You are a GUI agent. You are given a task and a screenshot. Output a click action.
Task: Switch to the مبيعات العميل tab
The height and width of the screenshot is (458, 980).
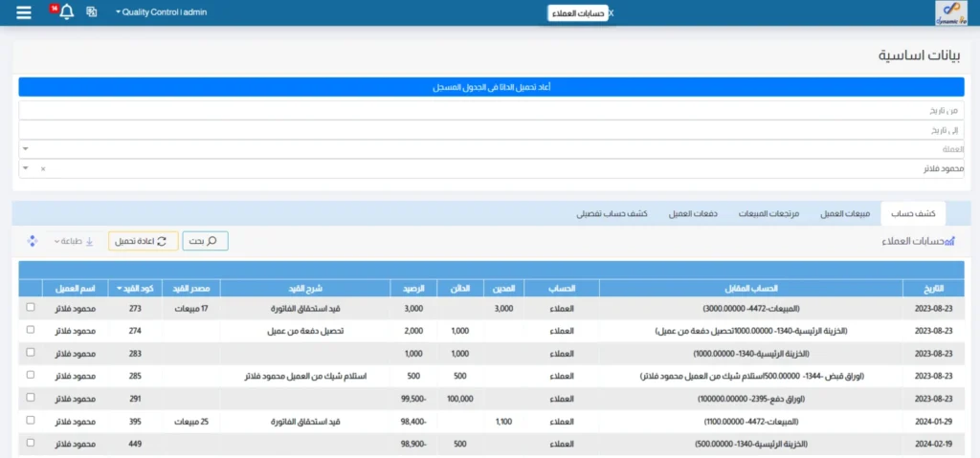click(x=845, y=213)
